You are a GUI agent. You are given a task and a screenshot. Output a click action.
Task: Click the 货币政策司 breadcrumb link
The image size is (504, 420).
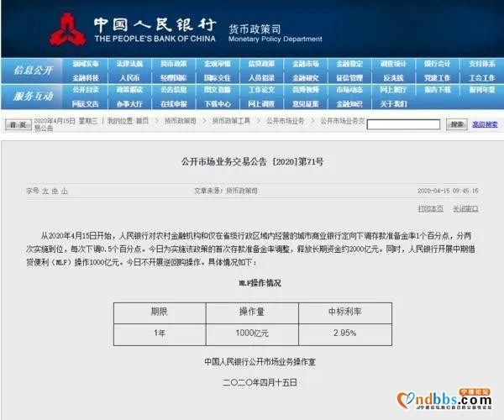pos(180,121)
